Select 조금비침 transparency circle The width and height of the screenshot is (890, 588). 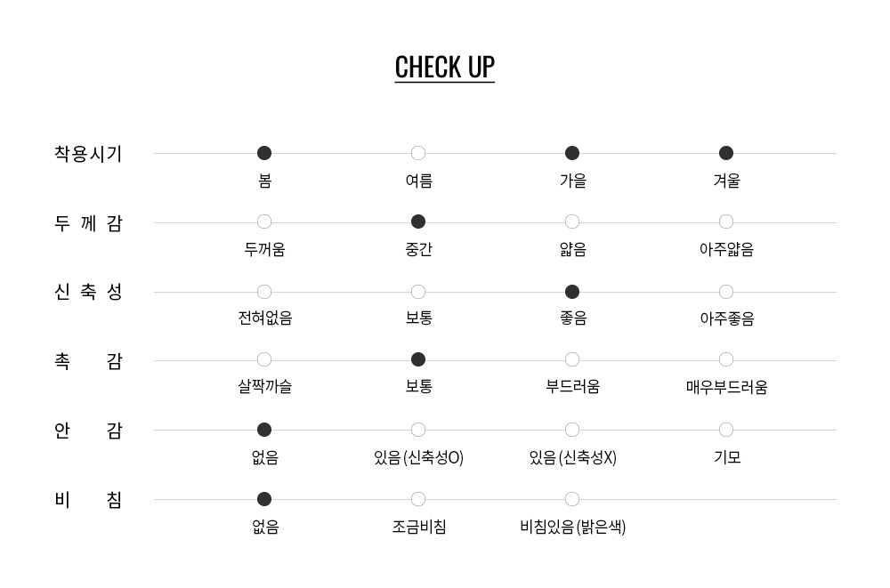[418, 499]
